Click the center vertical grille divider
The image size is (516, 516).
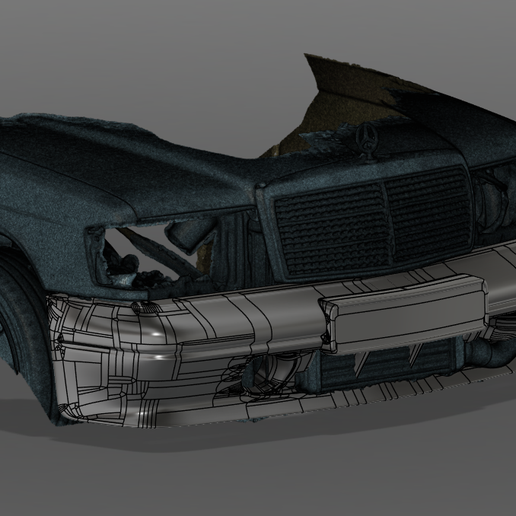coord(388,220)
